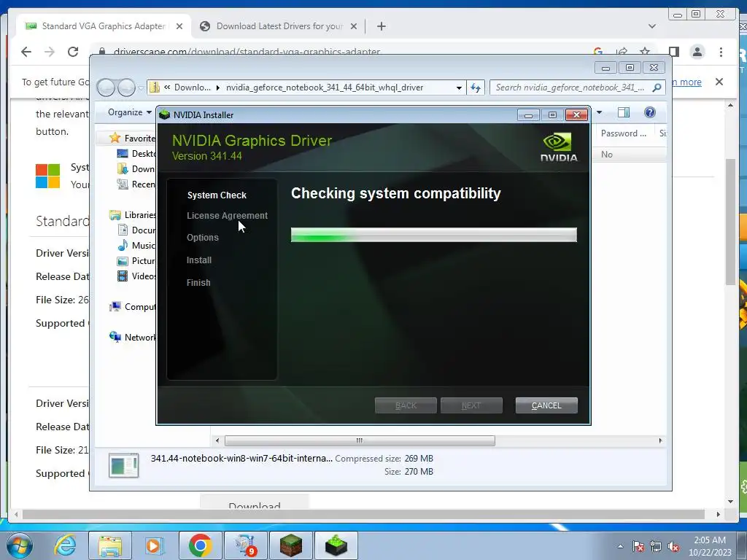Click Chrome icon in taskbar
747x560 pixels.
click(200, 545)
